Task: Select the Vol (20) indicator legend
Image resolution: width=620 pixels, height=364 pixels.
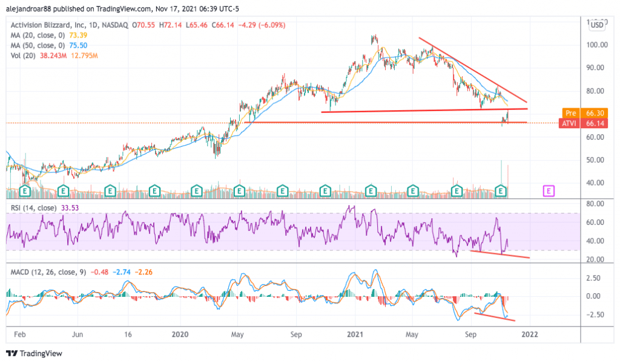Action: coord(24,56)
